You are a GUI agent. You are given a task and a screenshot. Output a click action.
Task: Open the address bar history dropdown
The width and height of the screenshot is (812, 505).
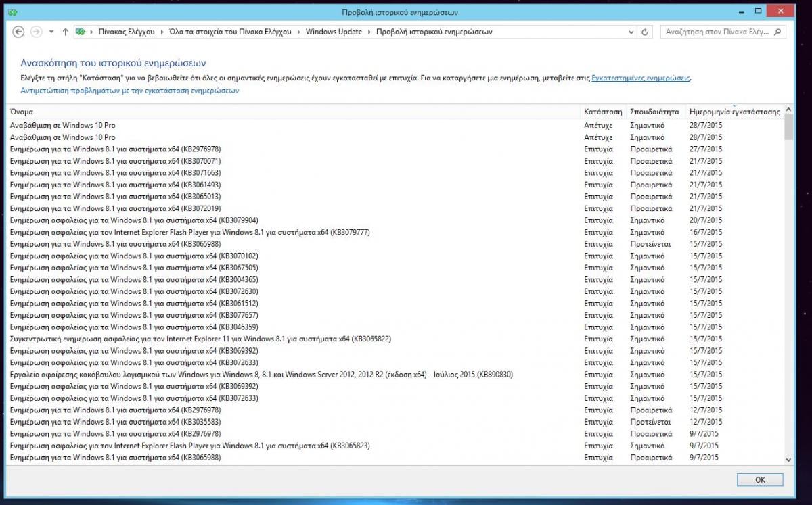(x=632, y=32)
